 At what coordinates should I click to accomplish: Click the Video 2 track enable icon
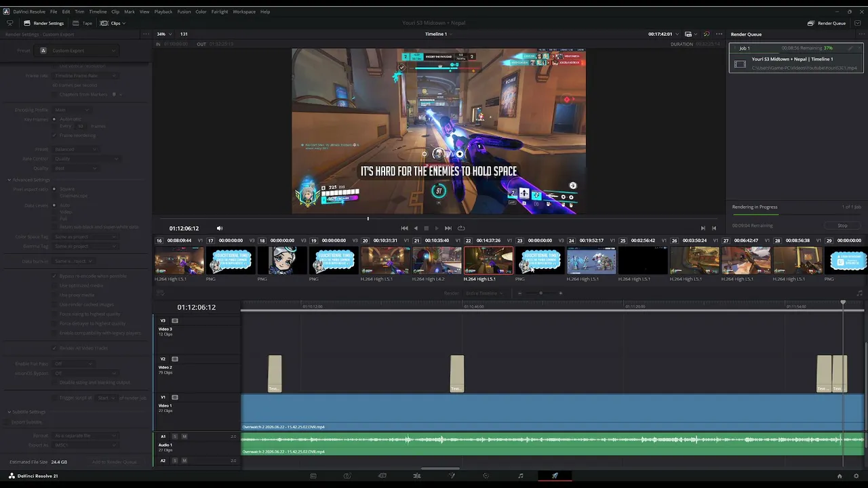[175, 359]
